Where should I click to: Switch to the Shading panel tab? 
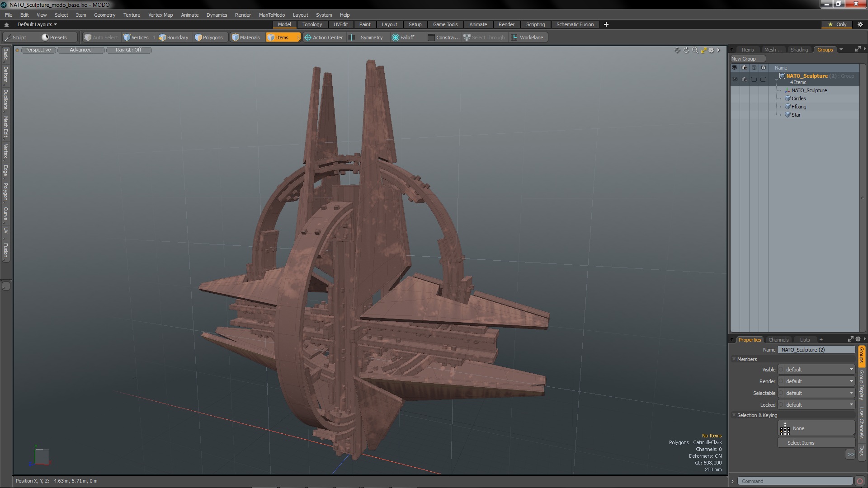point(799,50)
